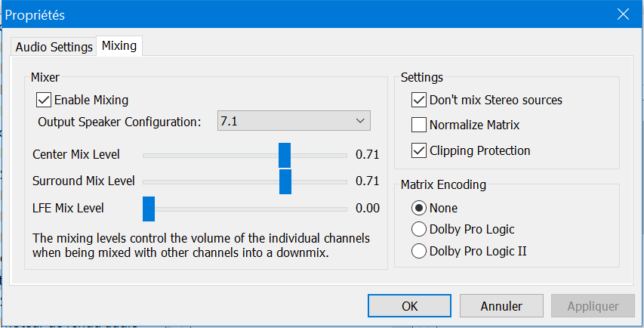
Task: Select Dolby Pro Logic II encoding
Action: tap(418, 251)
